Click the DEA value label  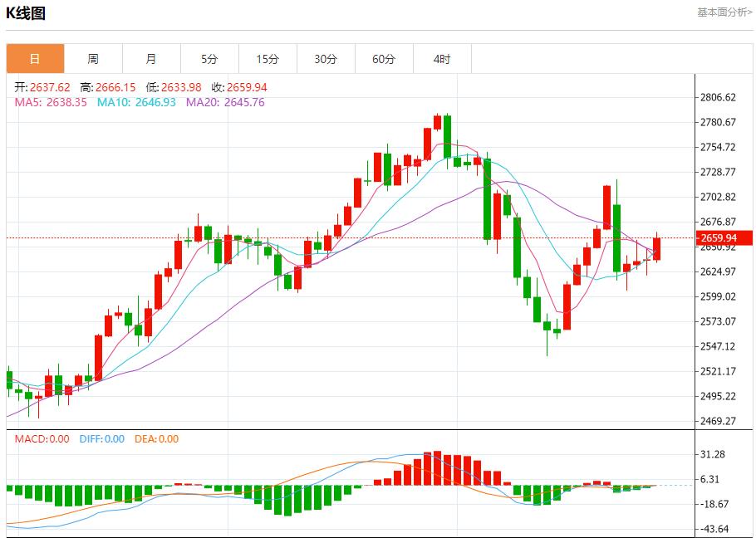156,439
